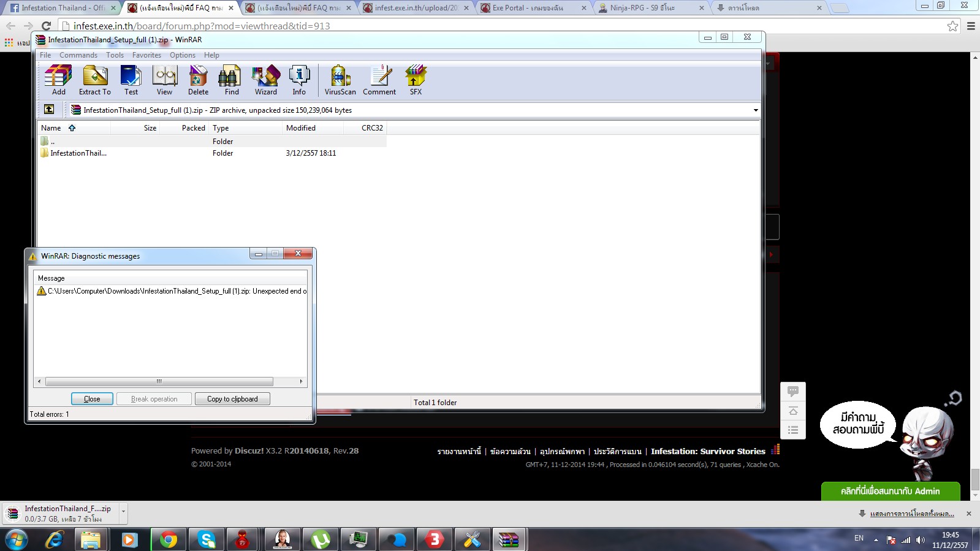Sort file list by Name column

tap(51, 128)
